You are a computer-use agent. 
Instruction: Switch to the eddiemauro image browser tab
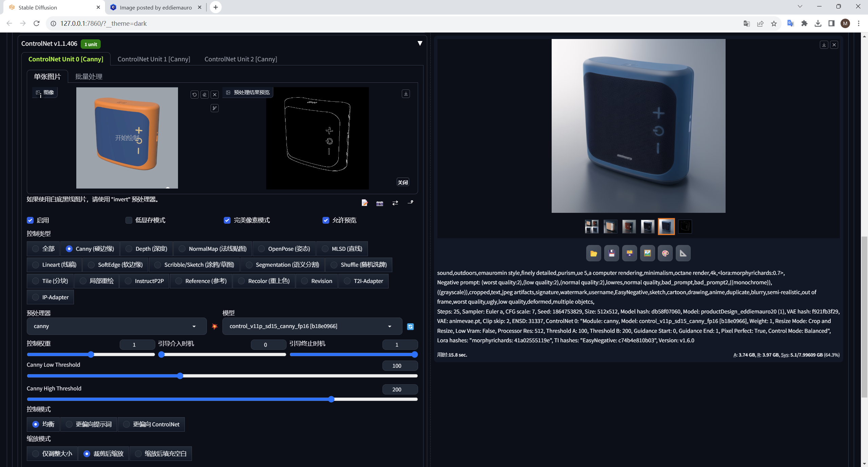point(156,7)
